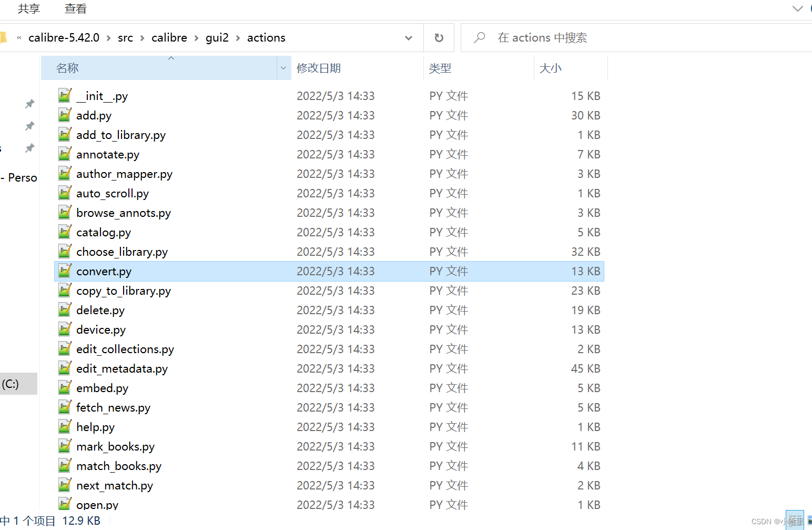Viewport: 812px width, 530px height.
Task: Select file named choose_library.py
Action: tap(122, 252)
